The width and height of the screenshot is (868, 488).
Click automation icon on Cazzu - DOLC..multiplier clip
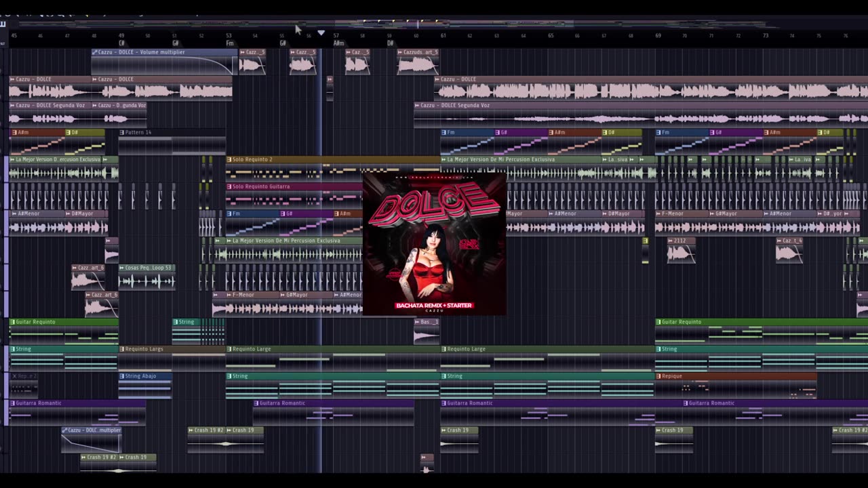coord(64,430)
